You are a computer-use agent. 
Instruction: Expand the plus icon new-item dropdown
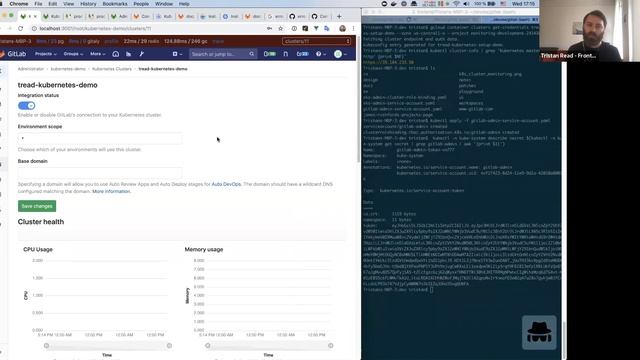tap(177, 54)
